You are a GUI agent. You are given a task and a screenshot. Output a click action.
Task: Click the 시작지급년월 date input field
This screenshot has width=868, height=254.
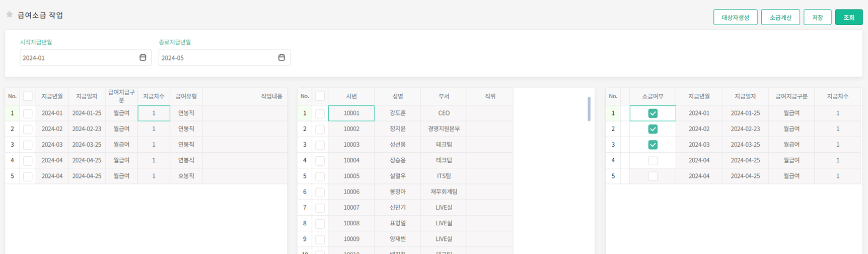tap(78, 57)
